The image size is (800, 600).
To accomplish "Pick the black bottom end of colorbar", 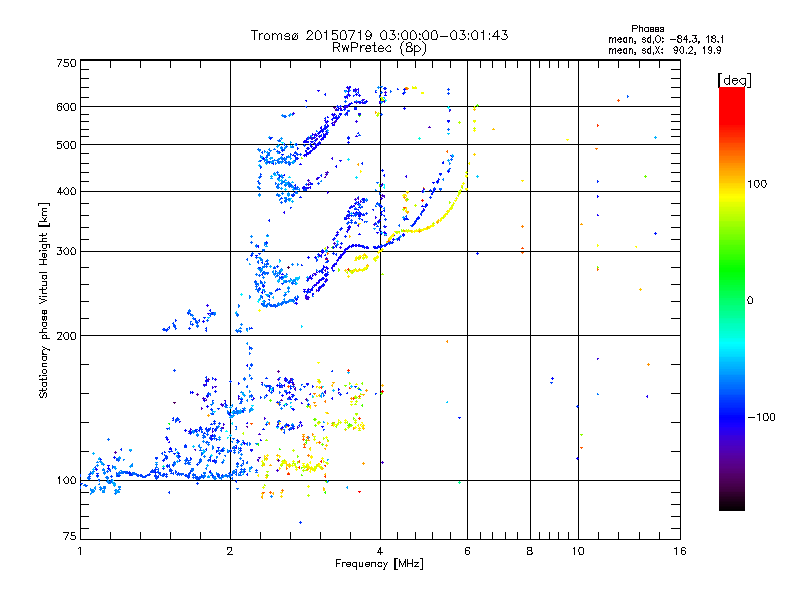I will tap(732, 503).
